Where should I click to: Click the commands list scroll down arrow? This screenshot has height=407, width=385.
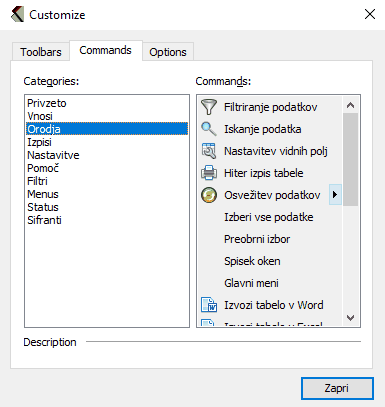click(350, 318)
